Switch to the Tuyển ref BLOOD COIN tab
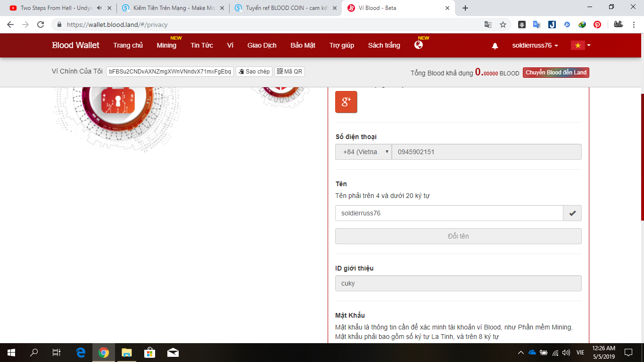 (x=285, y=8)
